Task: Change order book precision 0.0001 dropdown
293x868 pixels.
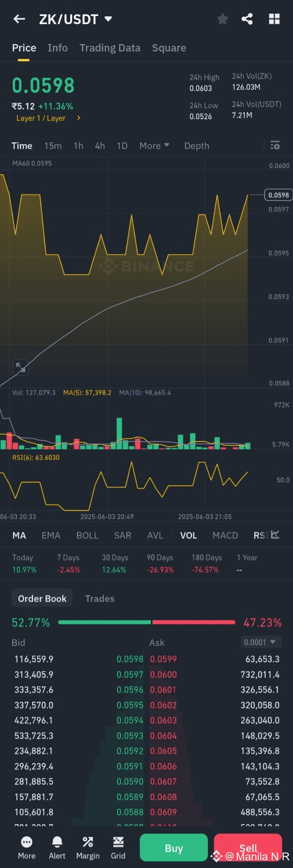Action: coord(261,642)
